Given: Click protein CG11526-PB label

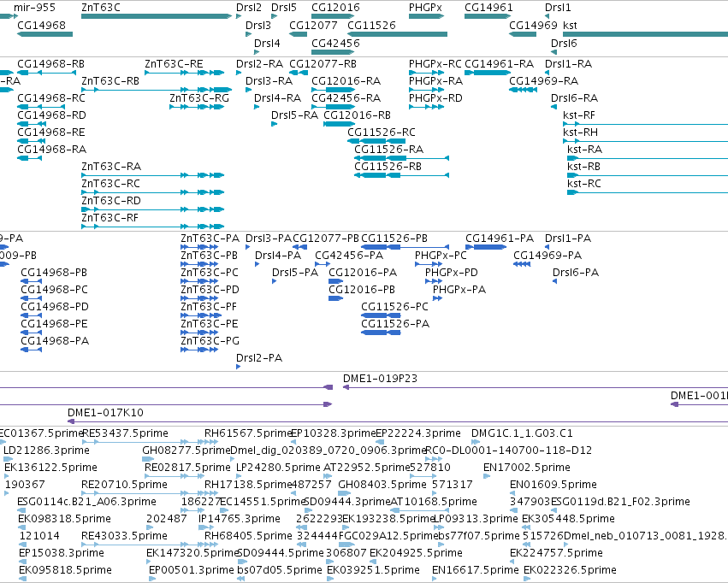Looking at the screenshot, I should 394,238.
